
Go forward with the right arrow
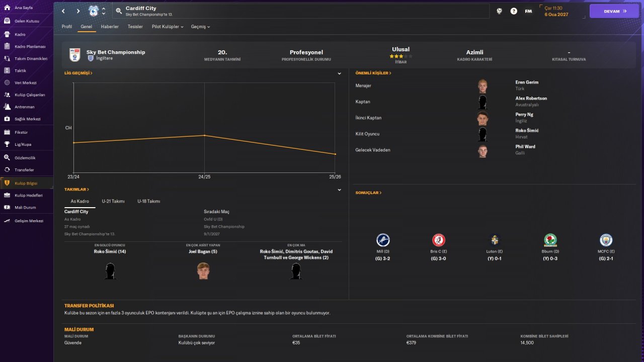click(x=78, y=11)
